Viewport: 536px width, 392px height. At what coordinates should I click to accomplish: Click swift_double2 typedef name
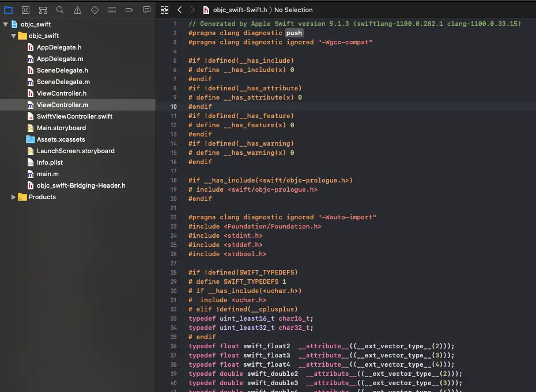[273, 374]
